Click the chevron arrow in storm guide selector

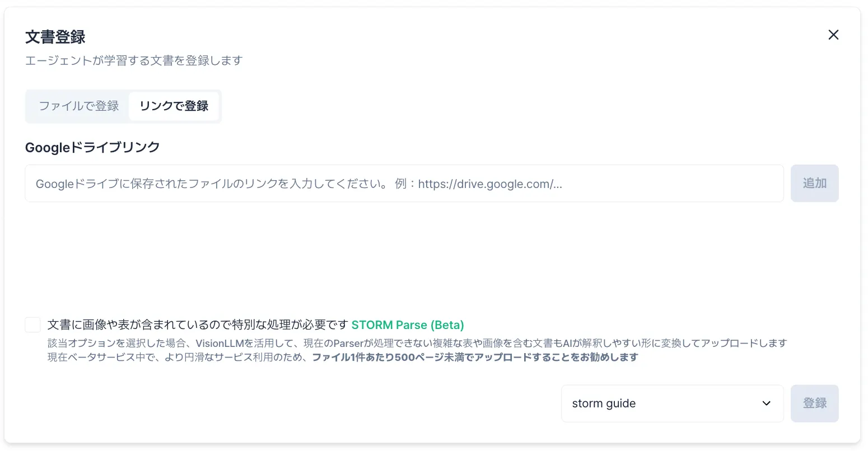(767, 403)
